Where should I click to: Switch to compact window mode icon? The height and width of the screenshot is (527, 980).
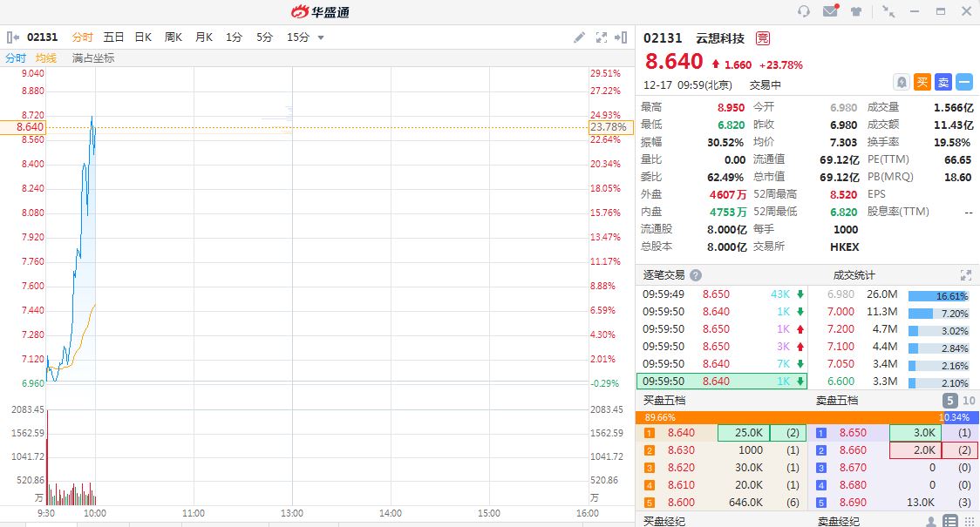(x=888, y=11)
